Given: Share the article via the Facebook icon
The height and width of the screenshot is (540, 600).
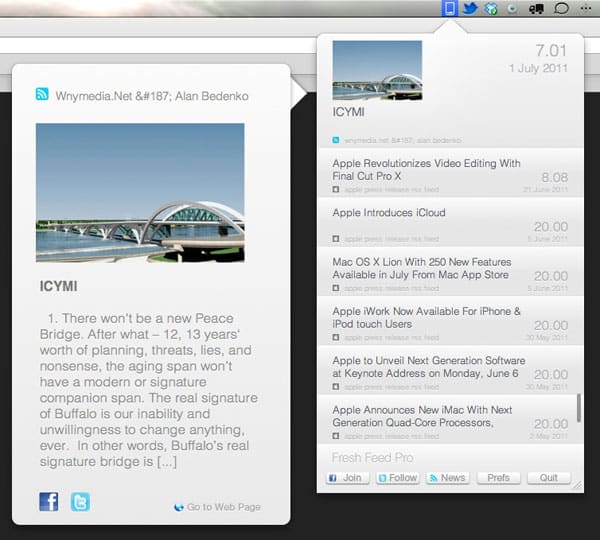Looking at the screenshot, I should [48, 501].
